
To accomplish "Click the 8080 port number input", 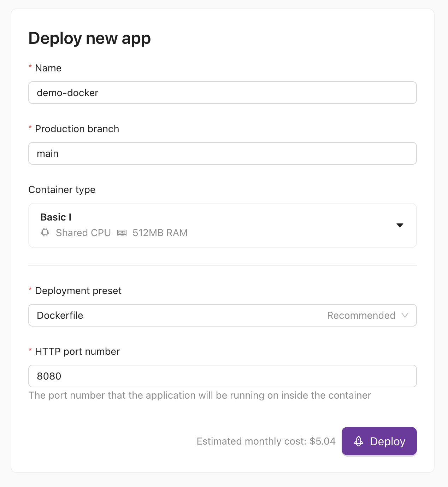I will point(222,376).
